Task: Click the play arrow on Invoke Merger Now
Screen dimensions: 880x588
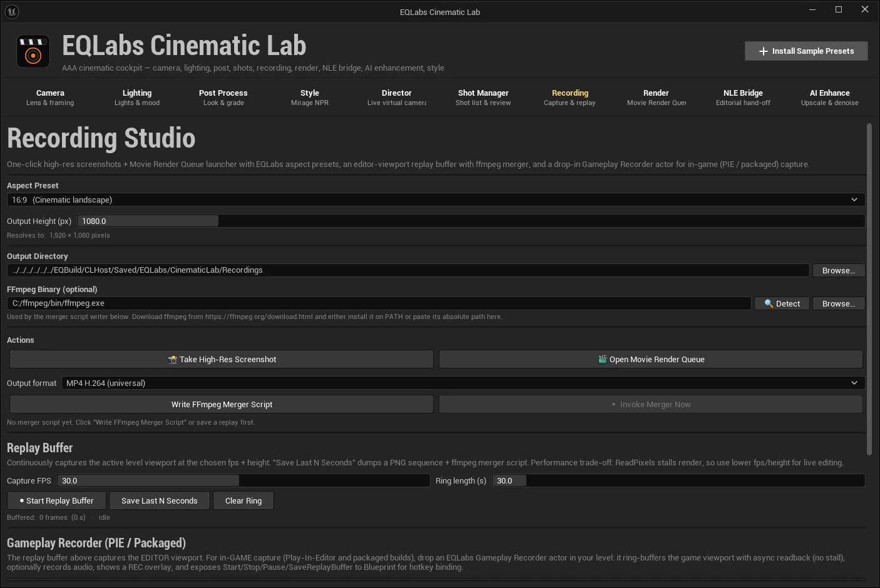Action: pos(614,405)
